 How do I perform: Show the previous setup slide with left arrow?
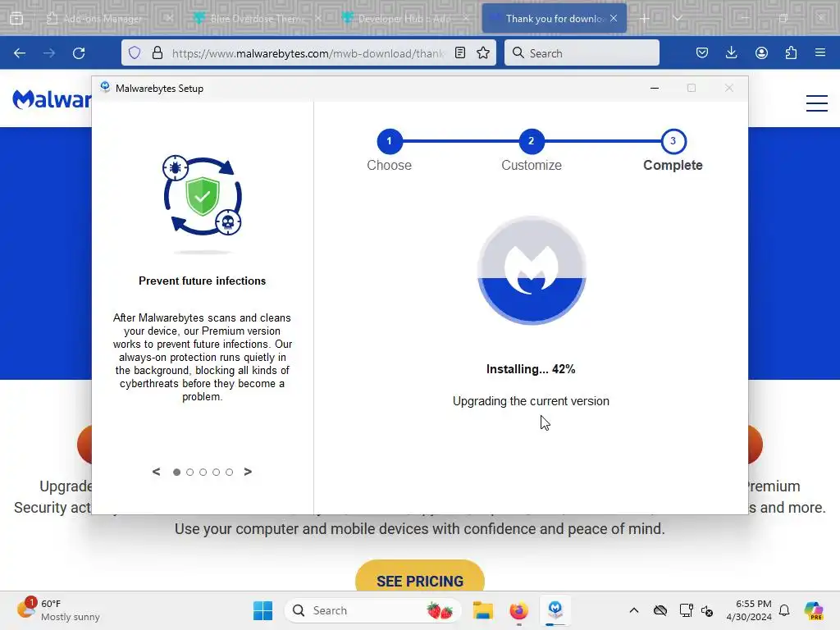pyautogui.click(x=157, y=472)
